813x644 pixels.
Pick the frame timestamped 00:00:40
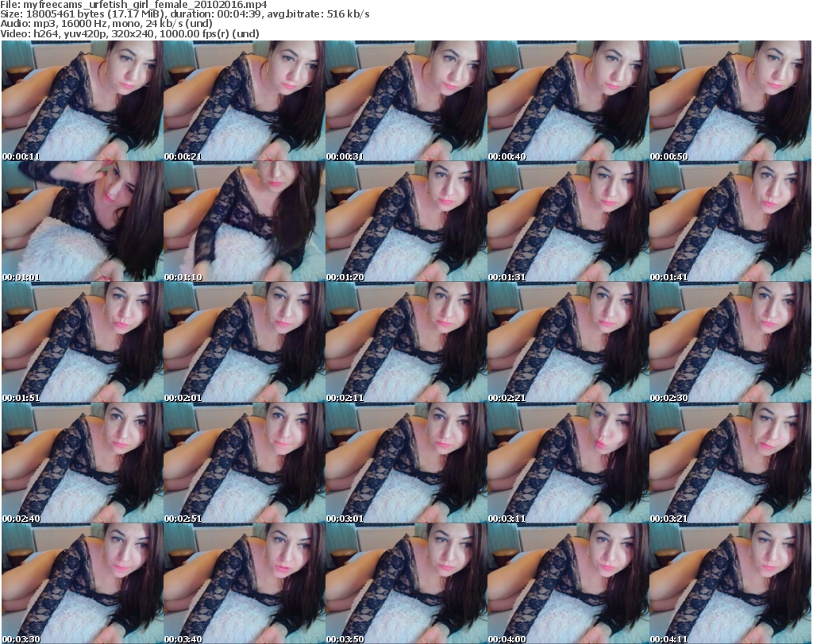568,101
